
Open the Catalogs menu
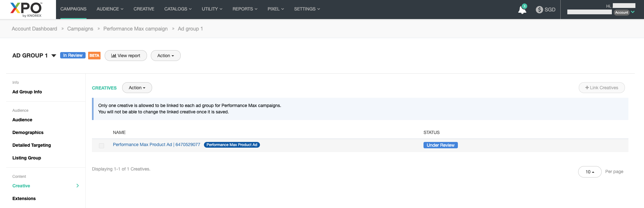coord(178,9)
